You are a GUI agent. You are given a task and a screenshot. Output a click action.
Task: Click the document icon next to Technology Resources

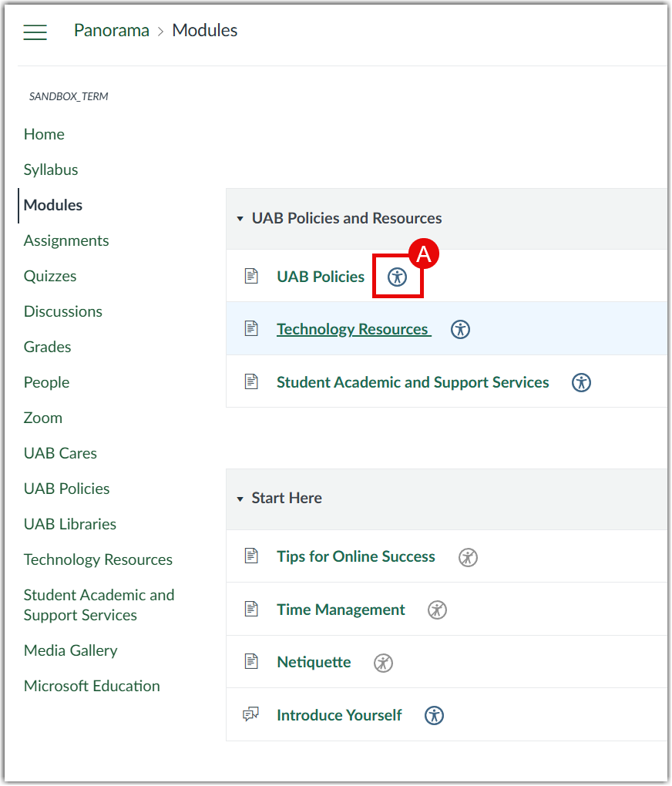pos(251,328)
